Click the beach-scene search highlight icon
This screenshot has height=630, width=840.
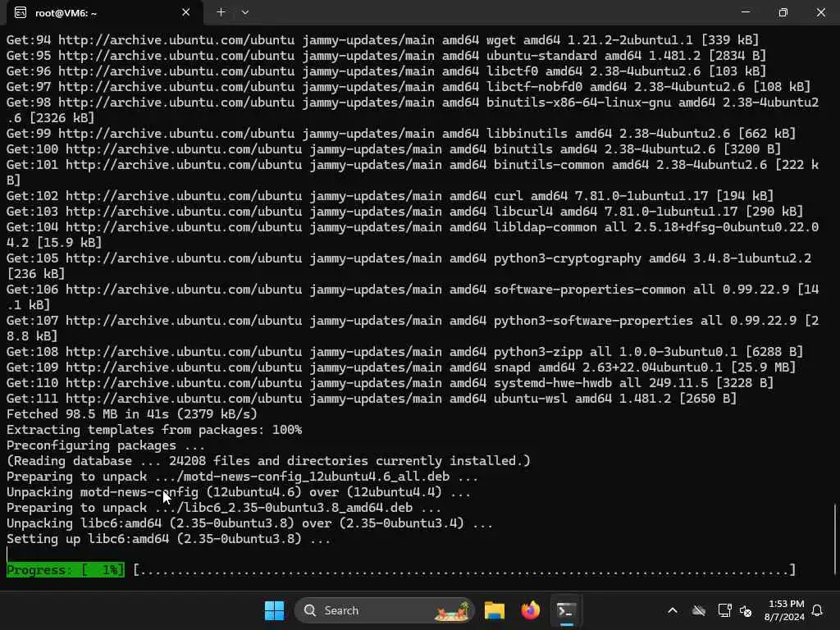[452, 610]
